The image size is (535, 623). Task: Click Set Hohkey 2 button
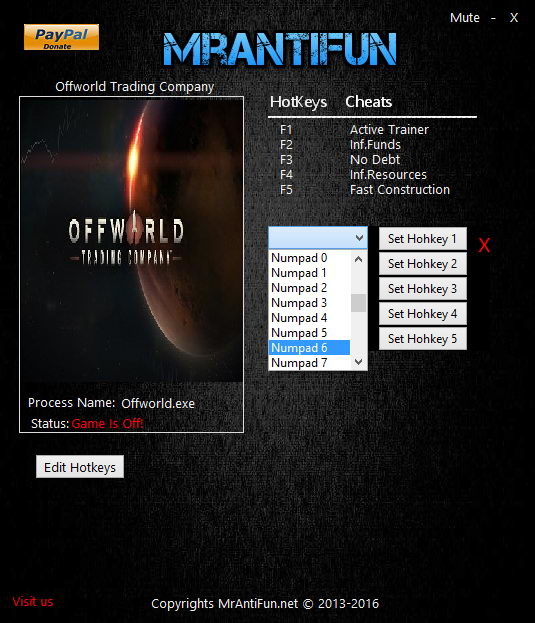coord(423,264)
